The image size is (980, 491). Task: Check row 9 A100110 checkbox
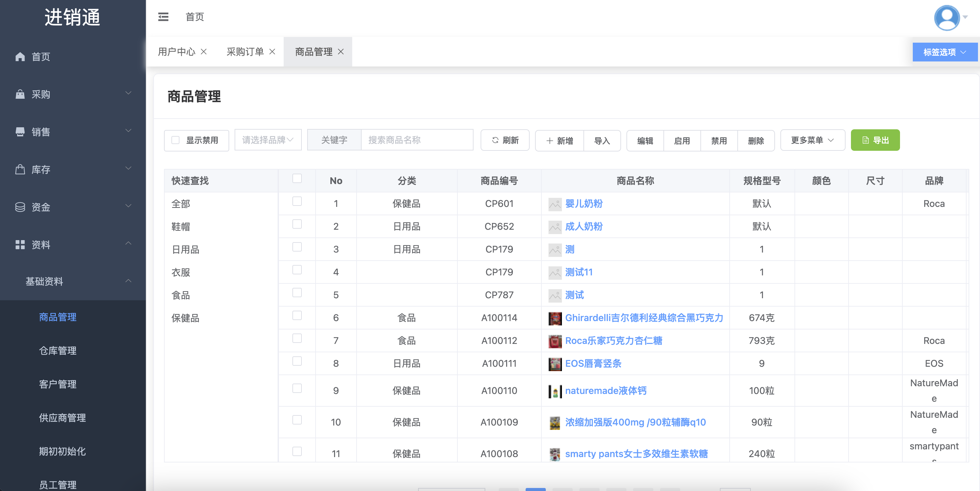(297, 388)
